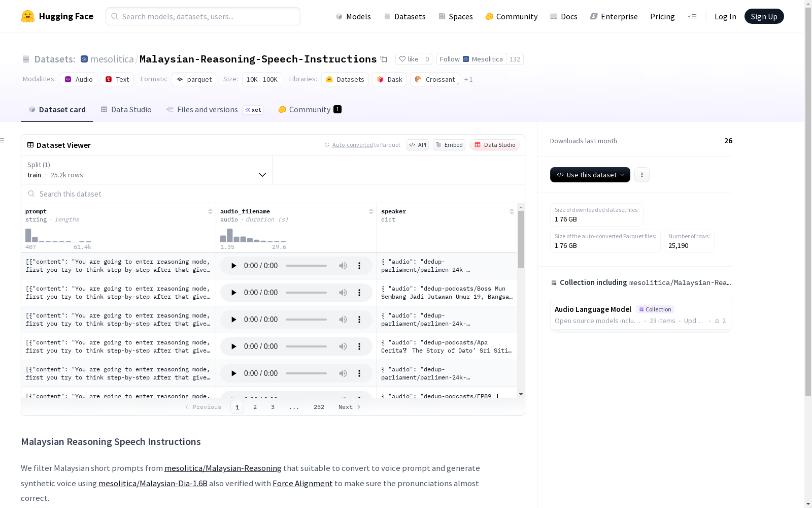Go to Datasets in top navigation
Viewport: 812px width, 508px height.
[405, 16]
